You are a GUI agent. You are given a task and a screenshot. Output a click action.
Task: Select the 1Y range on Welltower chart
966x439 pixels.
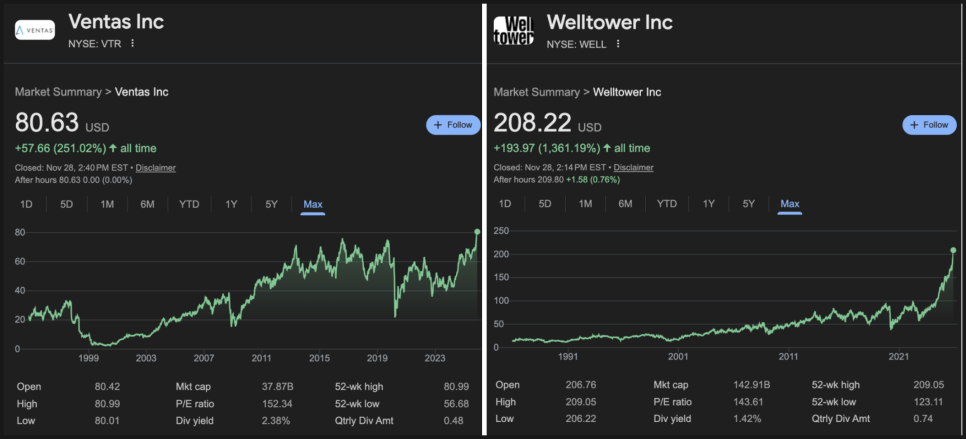coord(708,204)
